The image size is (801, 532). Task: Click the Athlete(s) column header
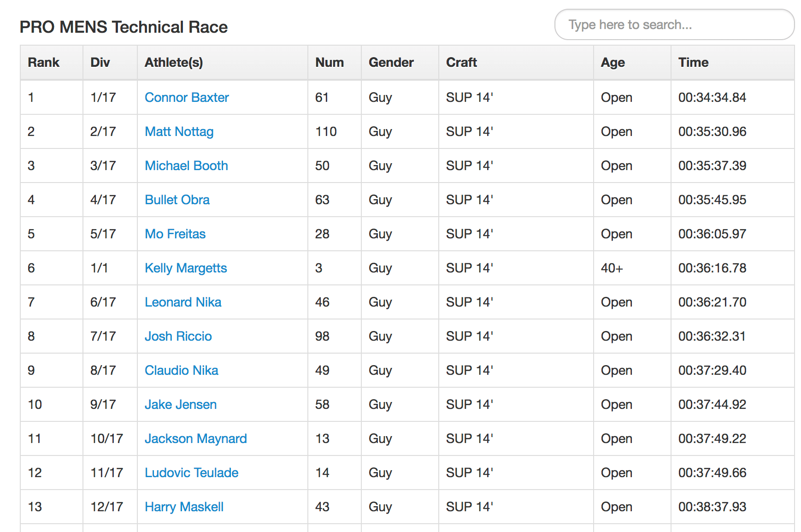174,62
